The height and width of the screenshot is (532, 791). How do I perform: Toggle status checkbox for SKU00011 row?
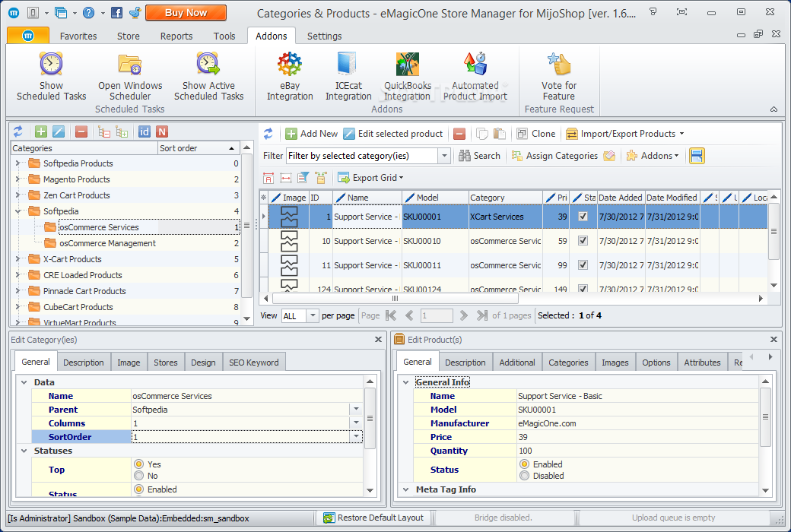click(x=583, y=264)
